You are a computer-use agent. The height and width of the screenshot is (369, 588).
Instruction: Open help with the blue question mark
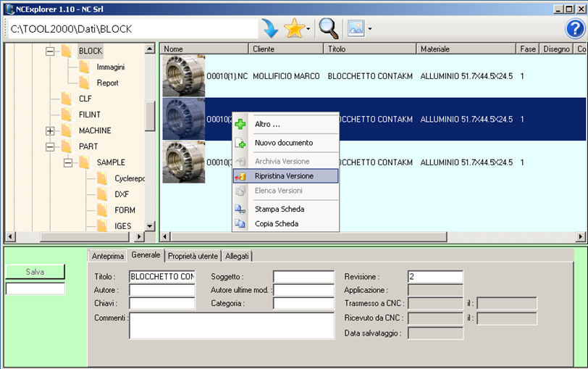coord(575,29)
